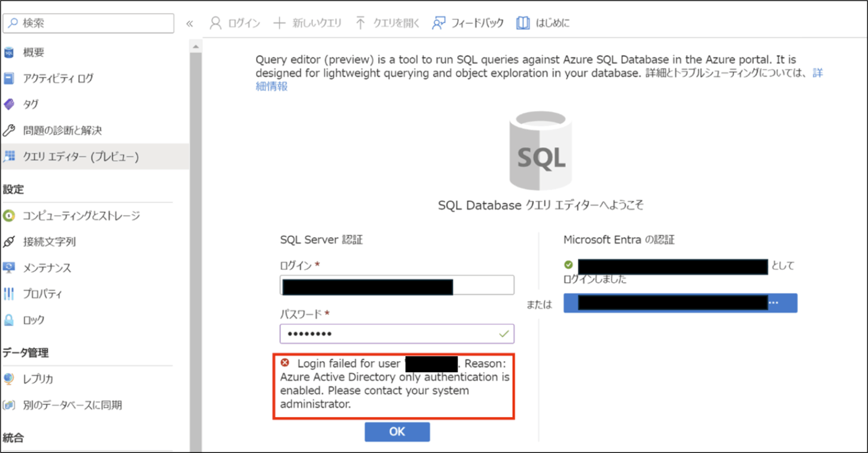The width and height of the screenshot is (868, 453).
Task: Click the Feedback (フィードバック) person icon
Action: (439, 23)
